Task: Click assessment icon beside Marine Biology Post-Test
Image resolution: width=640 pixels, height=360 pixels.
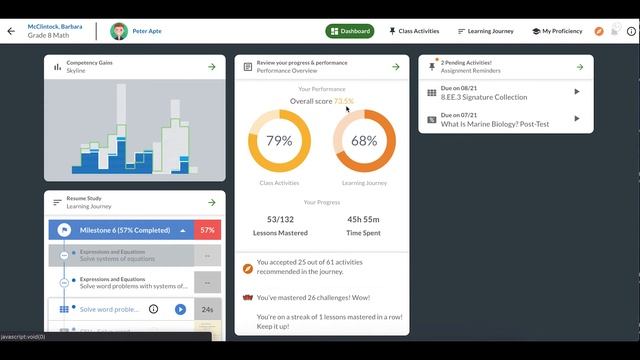Action: click(x=431, y=120)
